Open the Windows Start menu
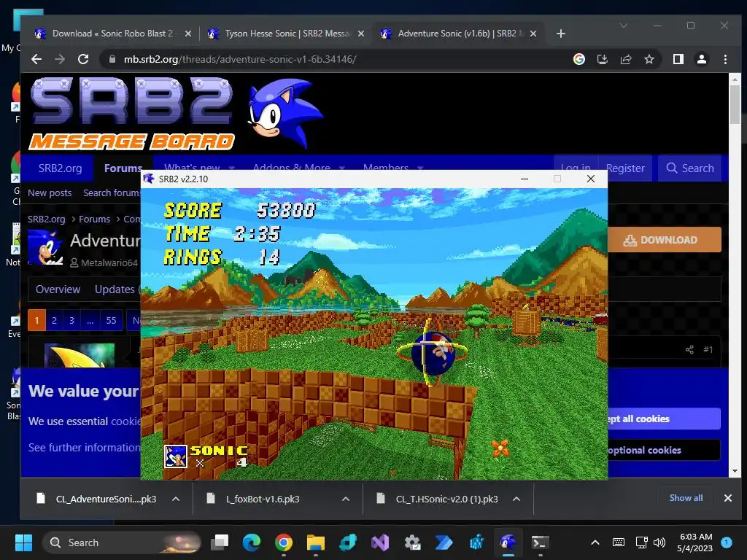The width and height of the screenshot is (747, 560). (23, 542)
